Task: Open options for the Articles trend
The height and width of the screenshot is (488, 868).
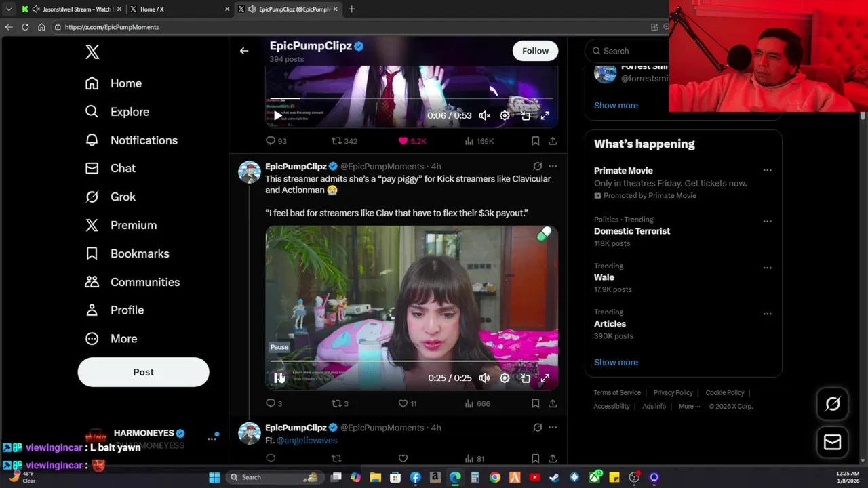Action: click(767, 314)
